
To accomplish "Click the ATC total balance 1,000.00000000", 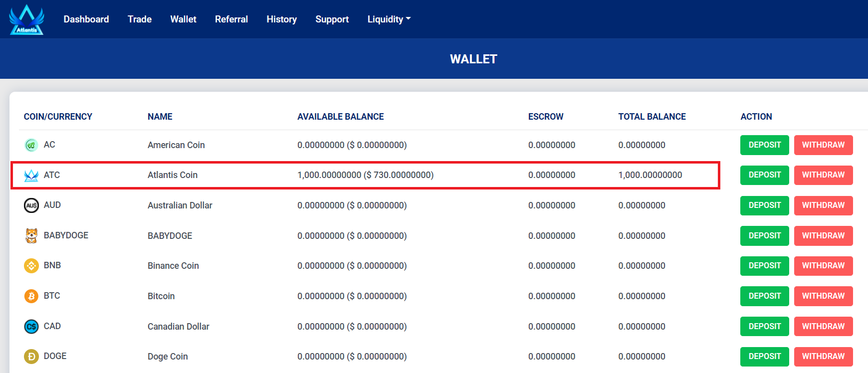I will [650, 175].
